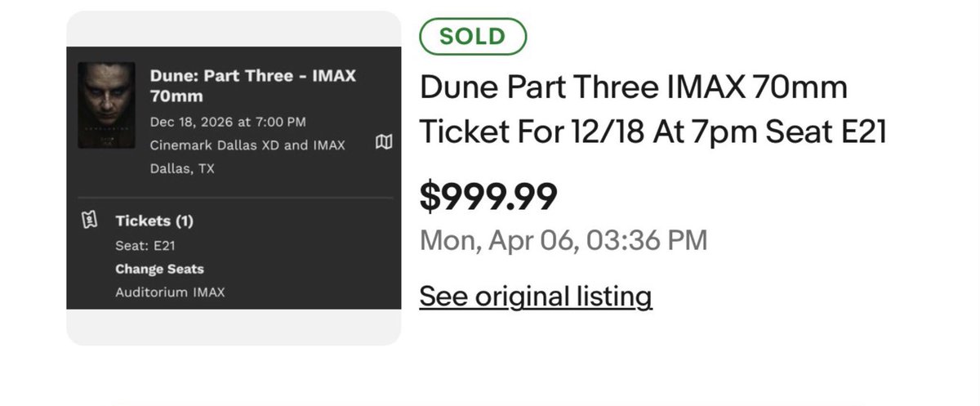
Task: Click the Cinemark Dallas XD and IMAX theater name
Action: click(x=247, y=145)
